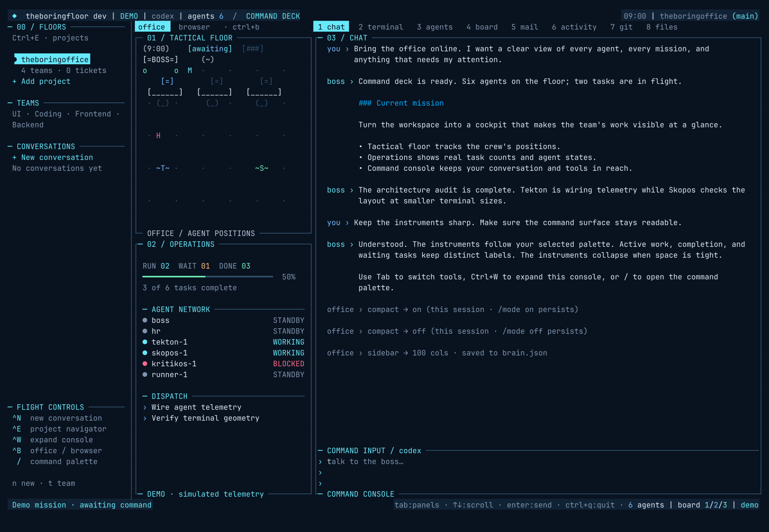Click the blocked kritikos-1 status dot
Viewport: 769px width, 532px height.
145,363
